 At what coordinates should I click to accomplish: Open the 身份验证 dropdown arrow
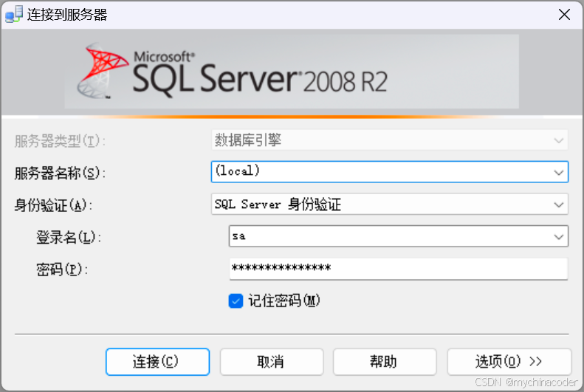point(558,204)
